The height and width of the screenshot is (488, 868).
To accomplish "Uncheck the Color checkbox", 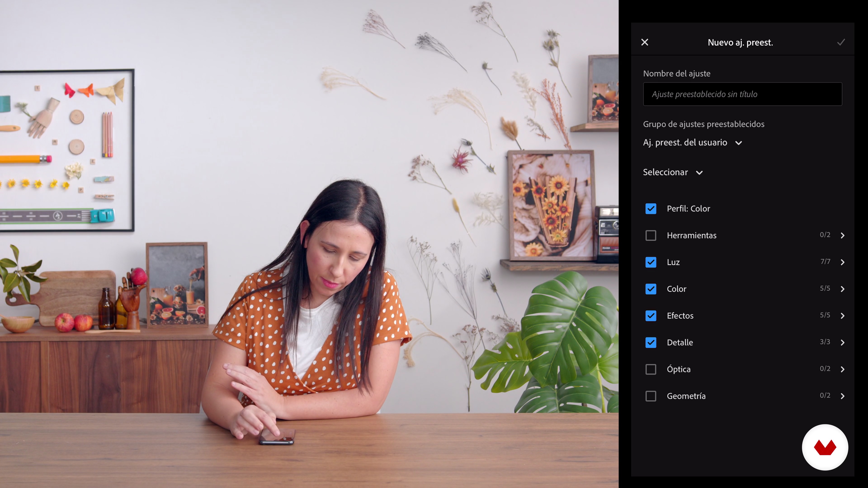I will [651, 289].
